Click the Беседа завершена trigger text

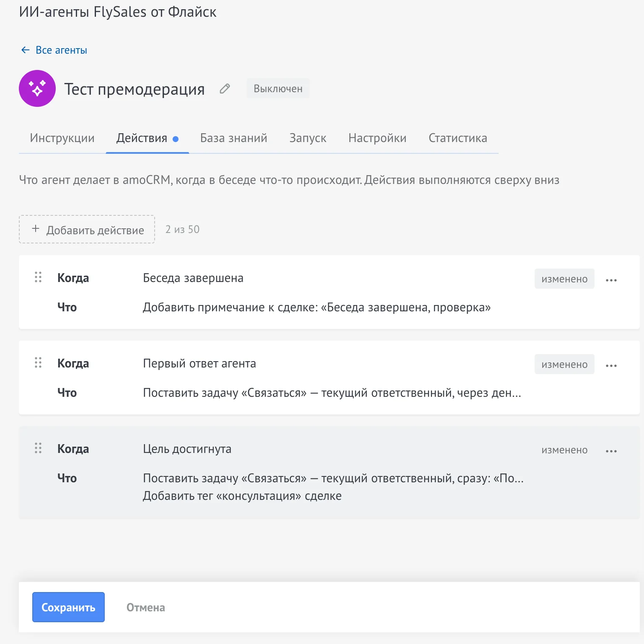coord(193,278)
